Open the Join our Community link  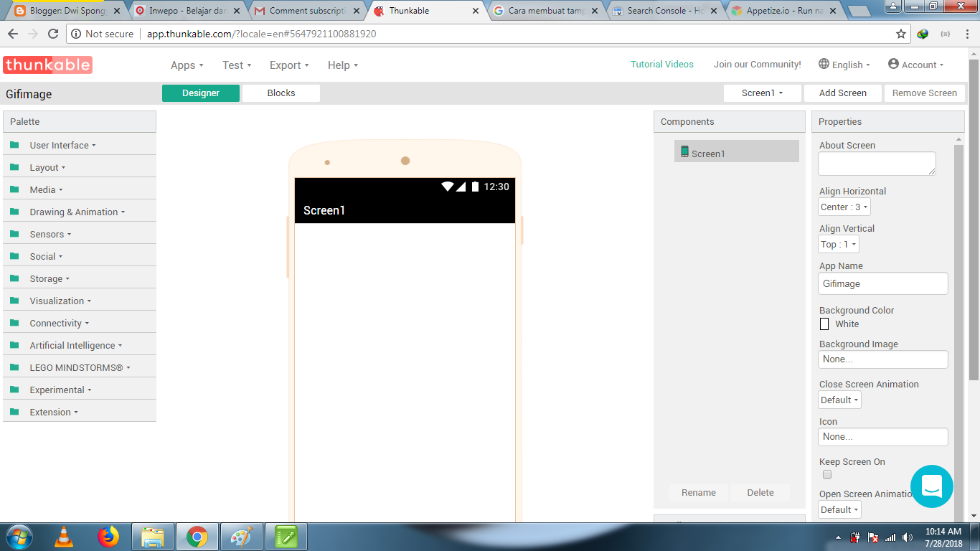(x=758, y=64)
